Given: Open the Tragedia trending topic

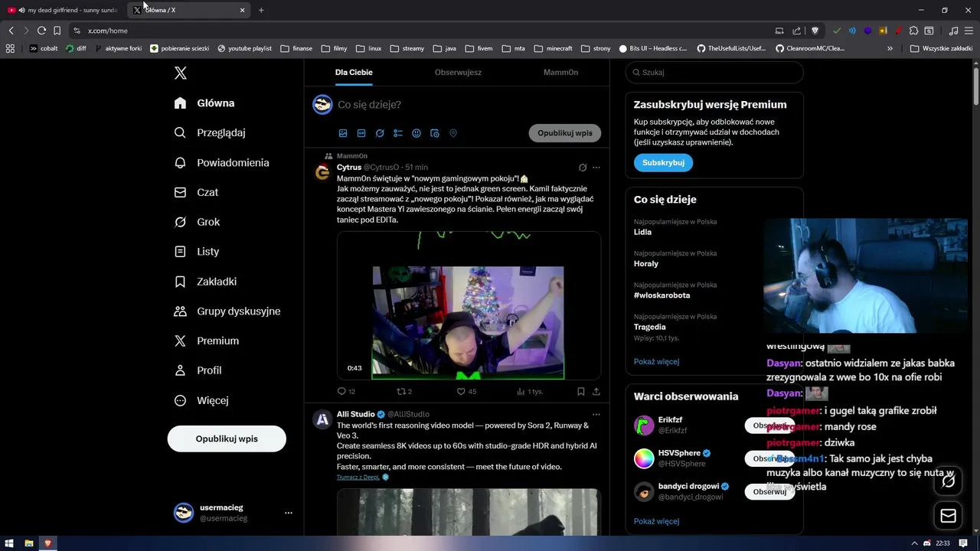Looking at the screenshot, I should (650, 327).
